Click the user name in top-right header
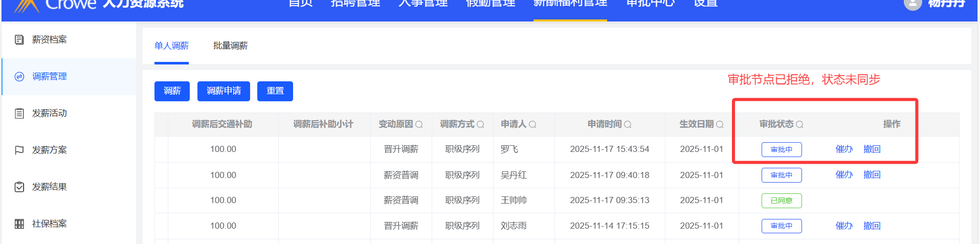980x244 pixels. (947, 4)
